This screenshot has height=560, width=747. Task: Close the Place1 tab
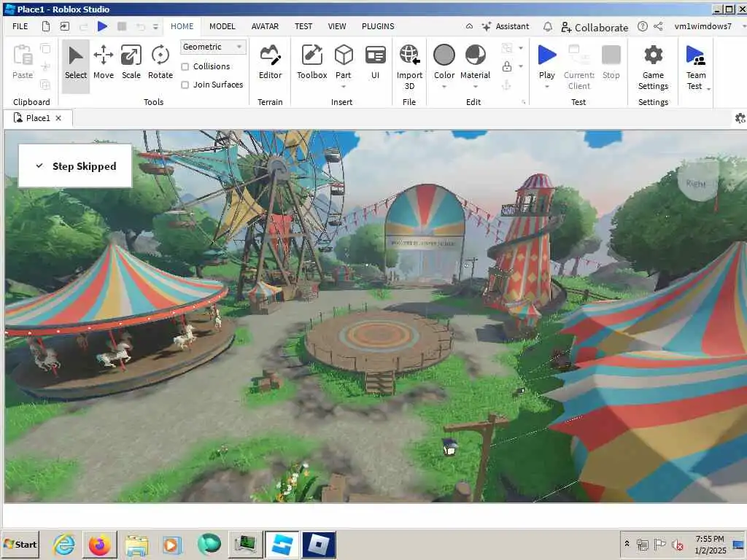coord(58,118)
